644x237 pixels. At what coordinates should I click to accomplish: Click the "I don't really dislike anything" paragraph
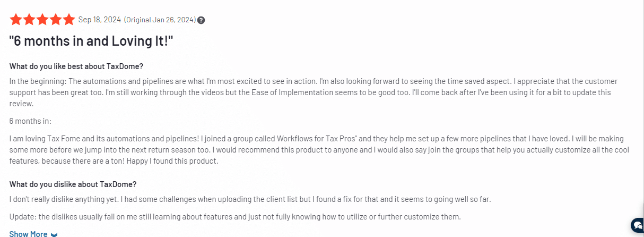[250, 199]
